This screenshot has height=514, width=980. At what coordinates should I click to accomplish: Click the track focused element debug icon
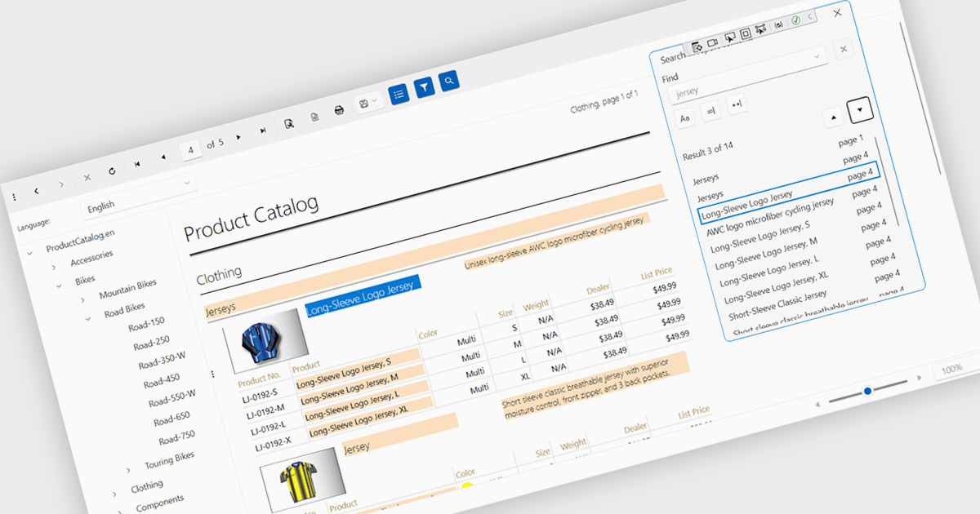point(761,29)
